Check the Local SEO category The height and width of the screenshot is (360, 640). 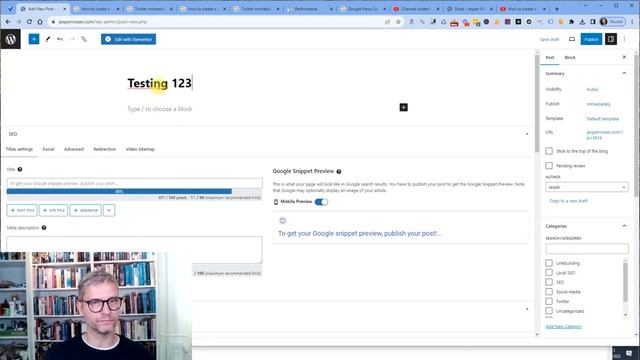(549, 272)
